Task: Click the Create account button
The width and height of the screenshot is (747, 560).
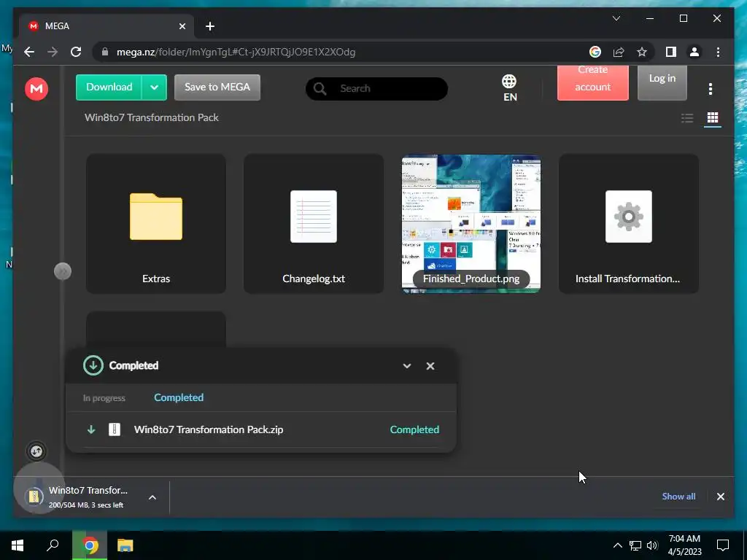Action: tap(592, 82)
